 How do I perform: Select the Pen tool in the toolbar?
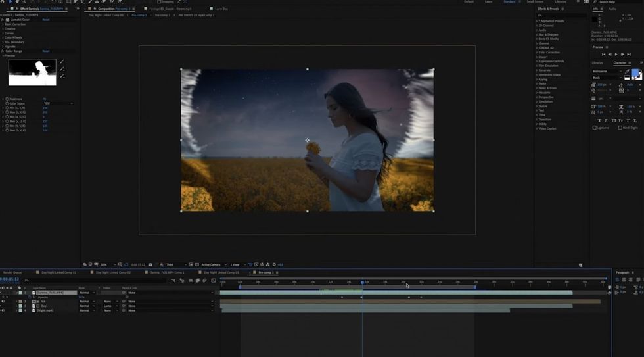click(76, 1)
